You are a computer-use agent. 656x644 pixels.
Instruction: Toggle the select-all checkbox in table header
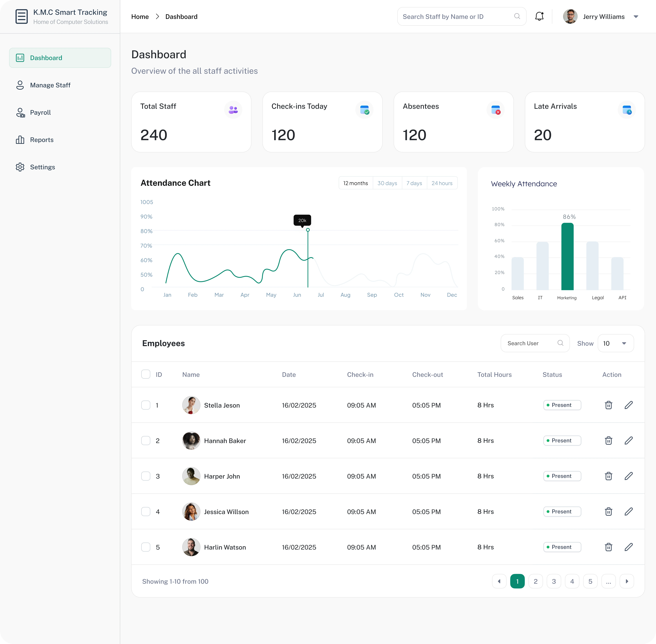pos(146,374)
